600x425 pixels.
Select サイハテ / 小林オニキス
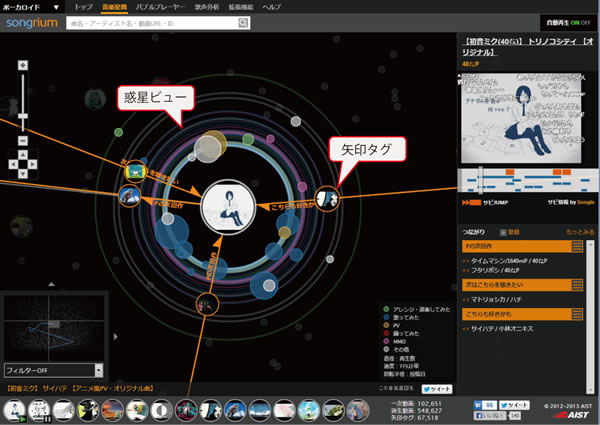pyautogui.click(x=502, y=329)
